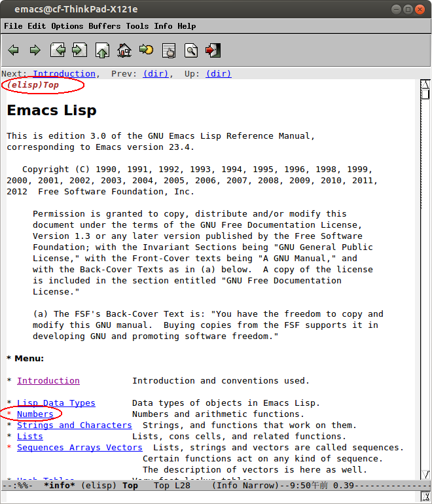Open Strings and Characters entry
This screenshot has height=504, width=432.
pos(75,425)
